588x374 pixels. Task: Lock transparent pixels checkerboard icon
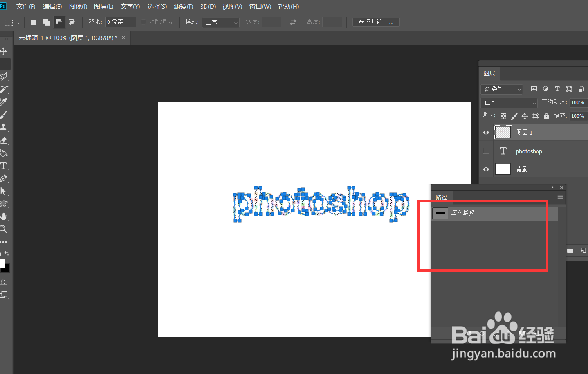coord(503,116)
